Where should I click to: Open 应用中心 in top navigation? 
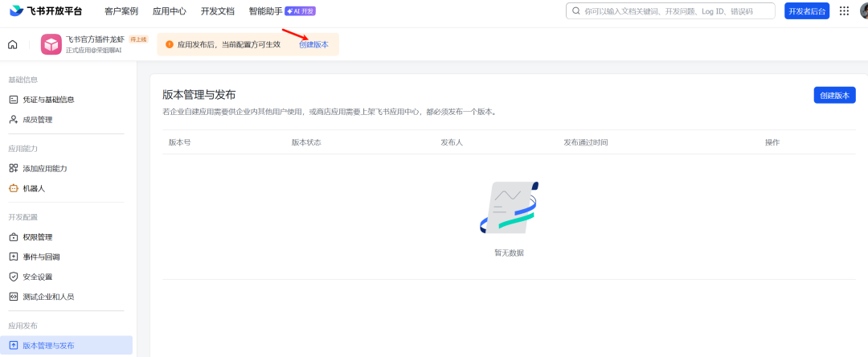[170, 11]
